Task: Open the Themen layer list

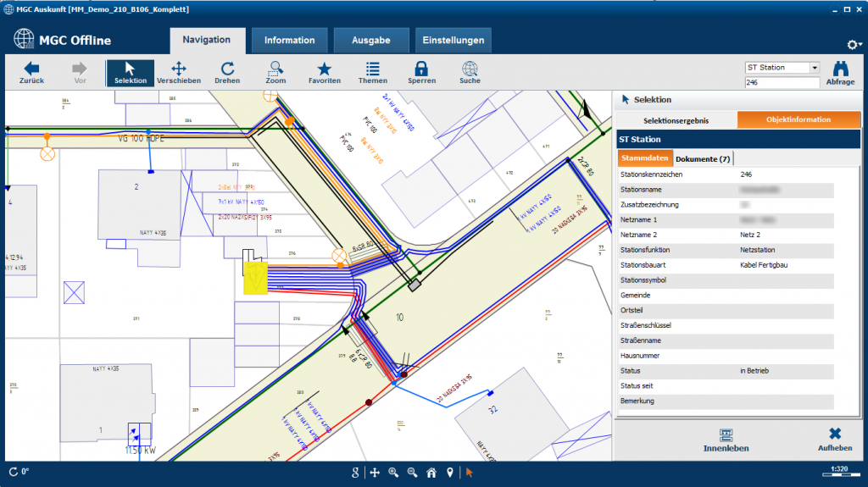Action: [x=372, y=73]
